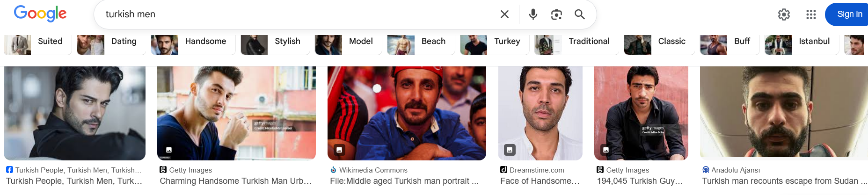Go to Google home via logo

[x=40, y=14]
